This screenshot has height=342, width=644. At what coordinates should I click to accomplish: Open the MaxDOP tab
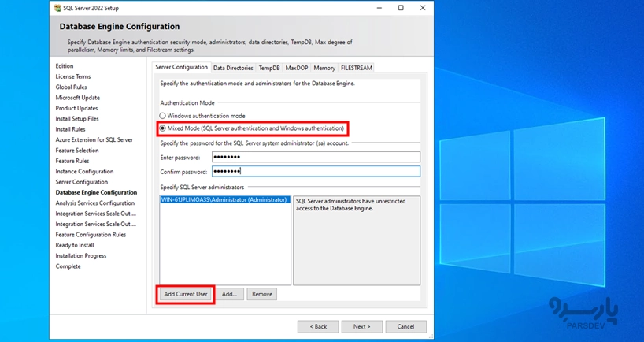pos(297,68)
